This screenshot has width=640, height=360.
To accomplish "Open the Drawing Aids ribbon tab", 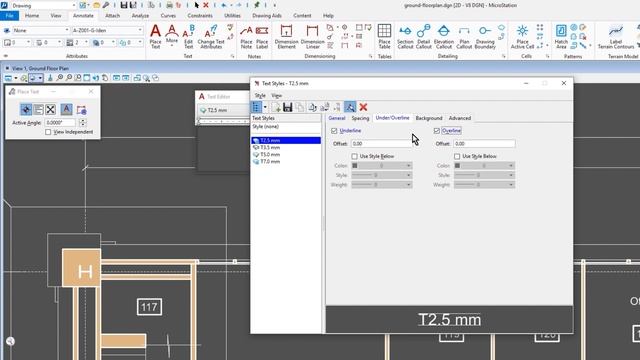I will coord(267,16).
